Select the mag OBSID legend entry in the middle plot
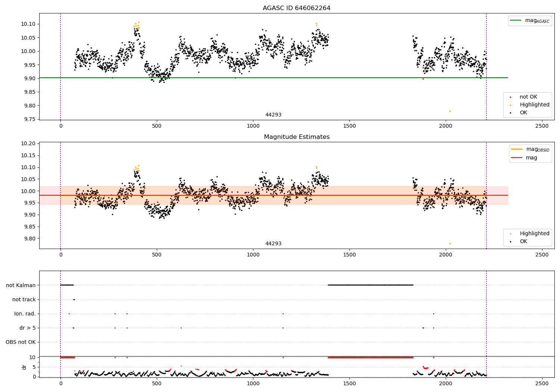The width and height of the screenshot is (560, 392). click(x=530, y=149)
